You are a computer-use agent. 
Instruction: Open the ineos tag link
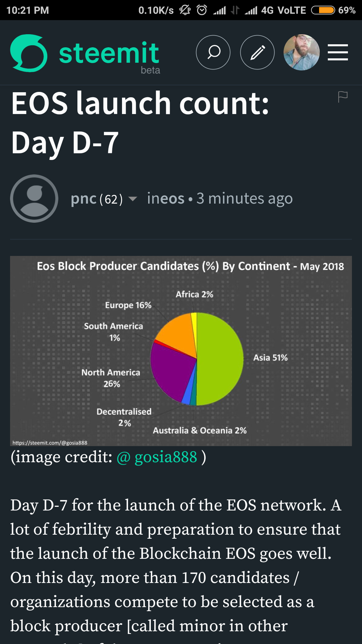click(166, 199)
